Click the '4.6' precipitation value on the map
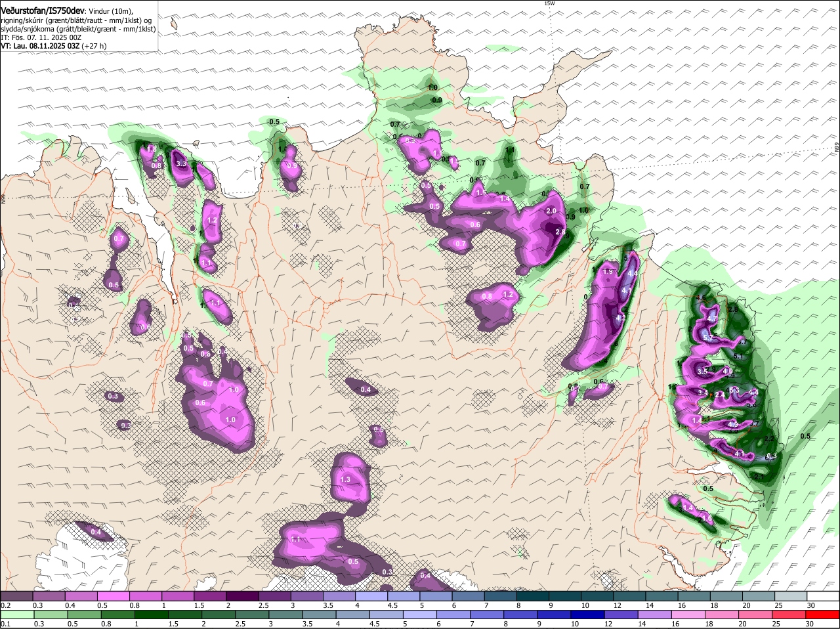Image resolution: width=840 pixels, height=629 pixels. 701,297
